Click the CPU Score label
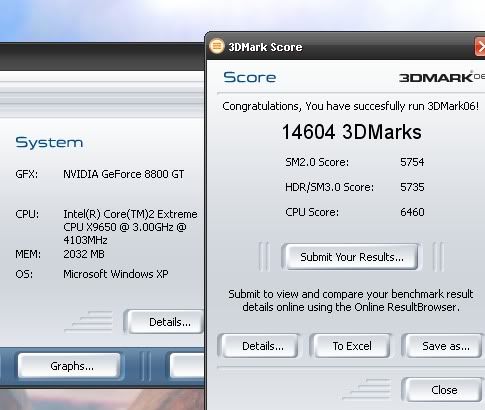 [312, 212]
